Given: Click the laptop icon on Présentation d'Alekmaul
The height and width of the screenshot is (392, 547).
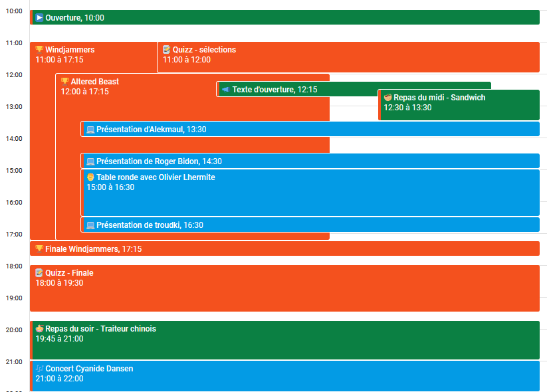Looking at the screenshot, I should pyautogui.click(x=90, y=130).
